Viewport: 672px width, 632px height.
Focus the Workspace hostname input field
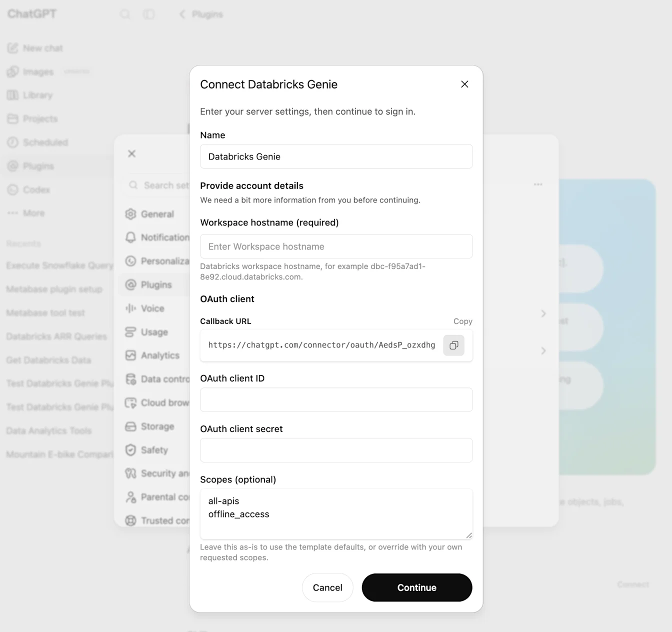pyautogui.click(x=336, y=246)
